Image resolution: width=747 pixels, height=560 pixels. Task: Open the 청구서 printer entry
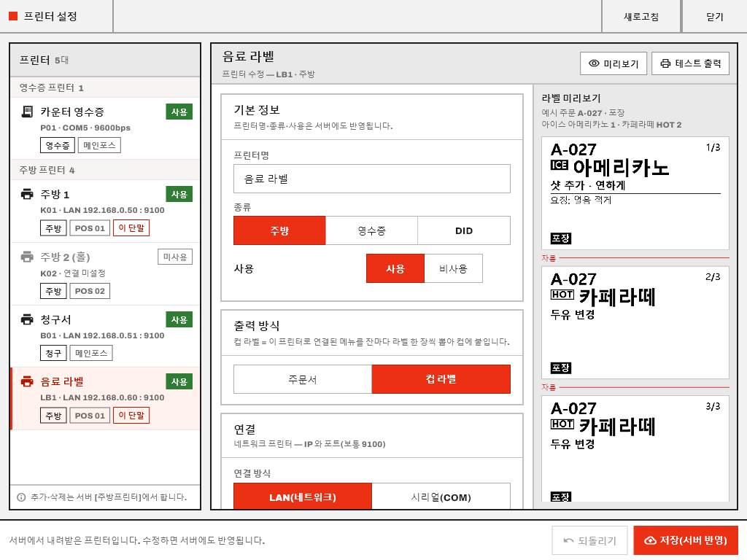pyautogui.click(x=105, y=336)
